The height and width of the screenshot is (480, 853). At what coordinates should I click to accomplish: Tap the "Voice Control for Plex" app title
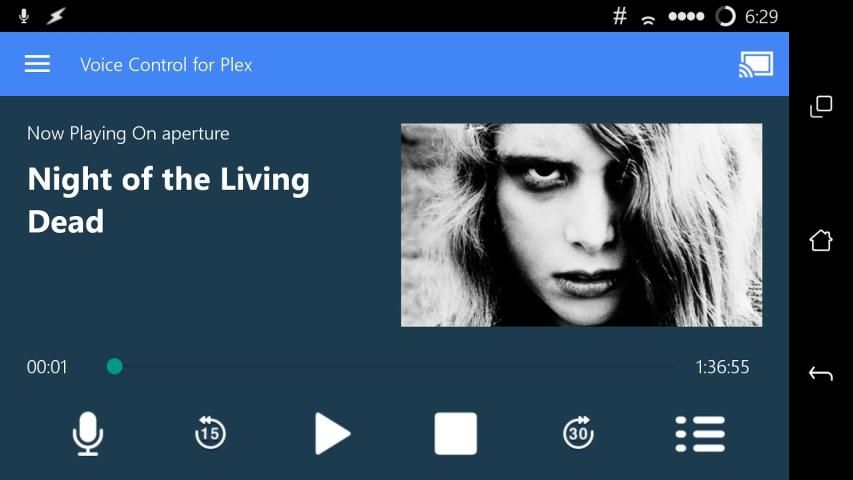coord(166,65)
